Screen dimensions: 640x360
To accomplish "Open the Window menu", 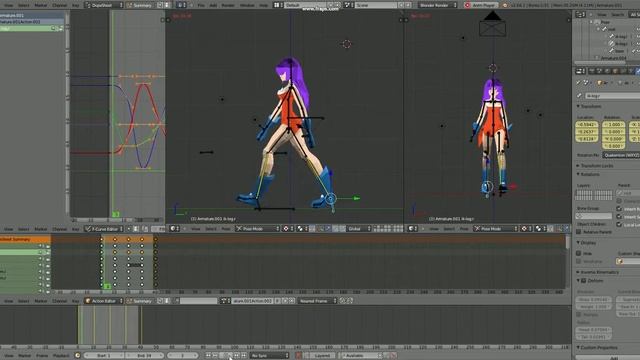I will tap(247, 5).
